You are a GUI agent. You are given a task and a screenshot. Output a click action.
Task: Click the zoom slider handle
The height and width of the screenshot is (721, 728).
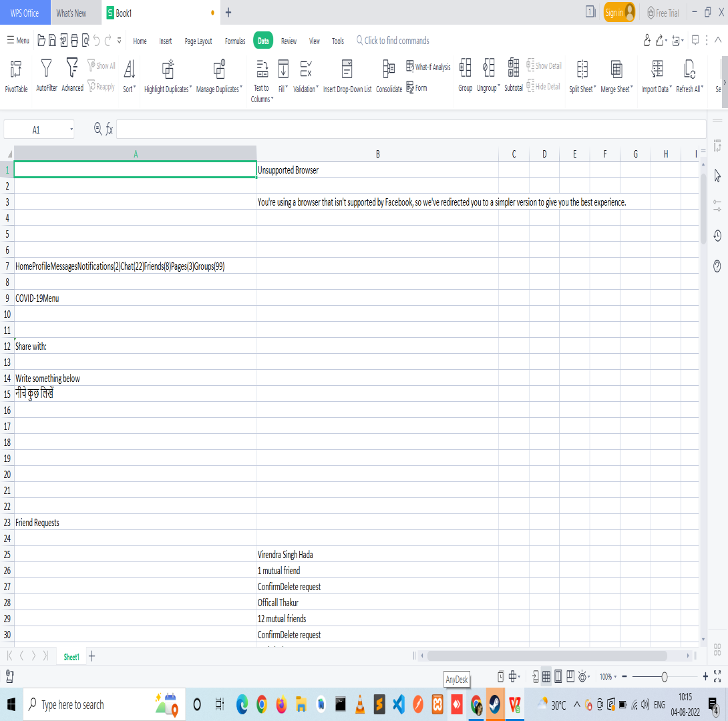pyautogui.click(x=665, y=677)
